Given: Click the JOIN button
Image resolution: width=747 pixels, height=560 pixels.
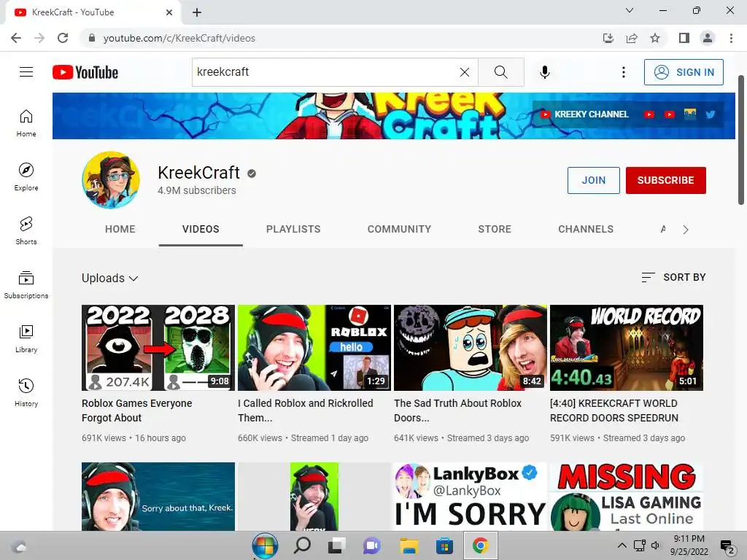Looking at the screenshot, I should (594, 180).
